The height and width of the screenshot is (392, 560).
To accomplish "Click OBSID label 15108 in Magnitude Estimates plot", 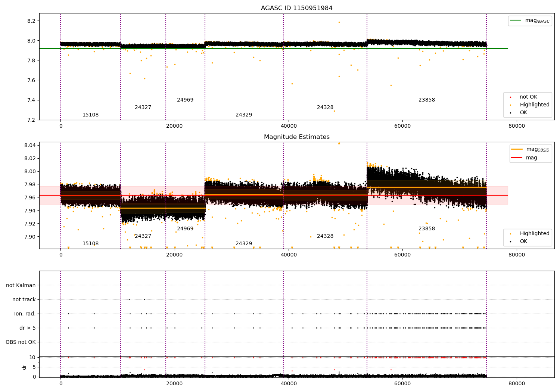I will 90,244.
